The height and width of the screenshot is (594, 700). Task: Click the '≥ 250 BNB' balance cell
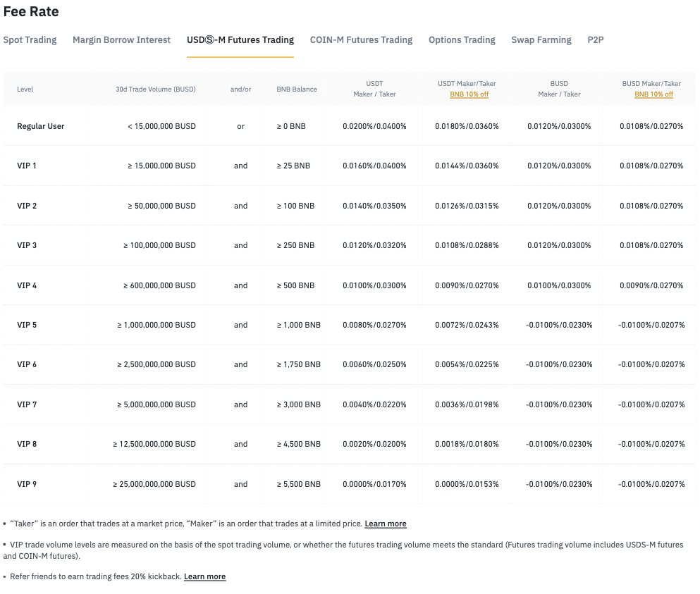coord(295,245)
